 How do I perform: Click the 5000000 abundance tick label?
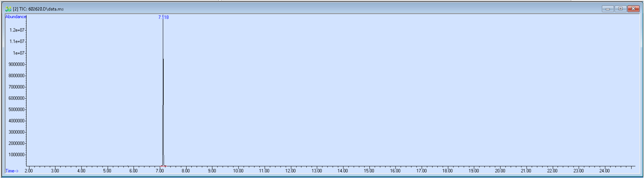(17, 110)
